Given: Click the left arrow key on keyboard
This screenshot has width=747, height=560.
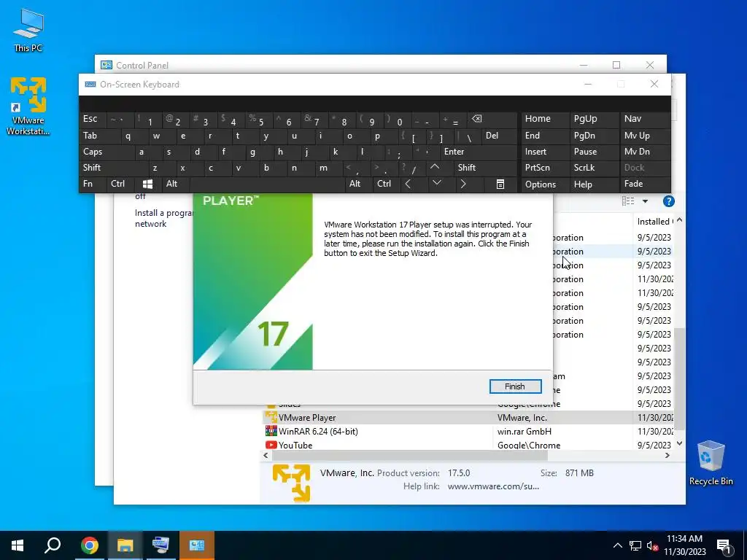Looking at the screenshot, I should pos(408,184).
